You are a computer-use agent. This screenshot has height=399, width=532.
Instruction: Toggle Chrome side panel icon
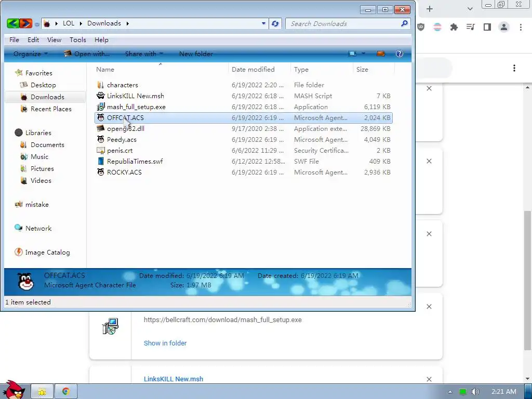click(x=487, y=27)
